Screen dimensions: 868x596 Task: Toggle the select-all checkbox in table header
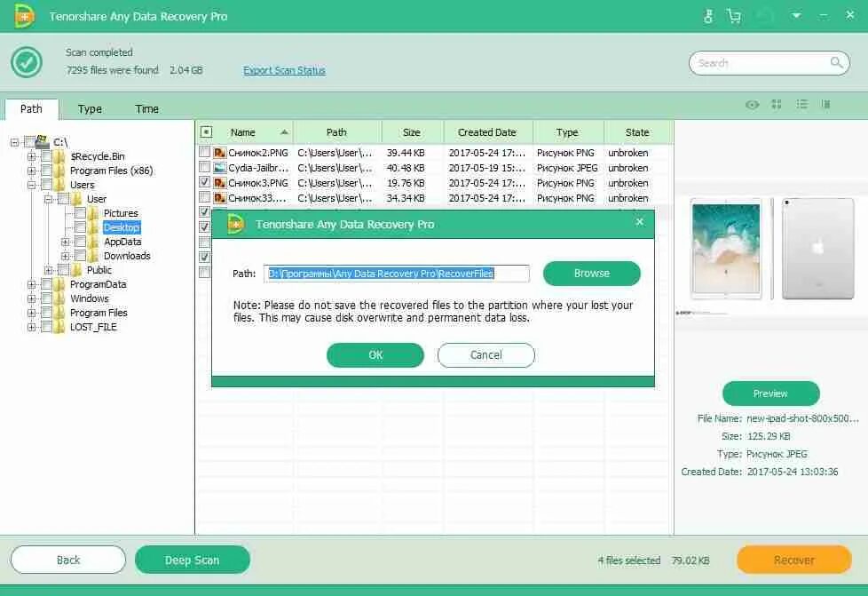tap(206, 131)
